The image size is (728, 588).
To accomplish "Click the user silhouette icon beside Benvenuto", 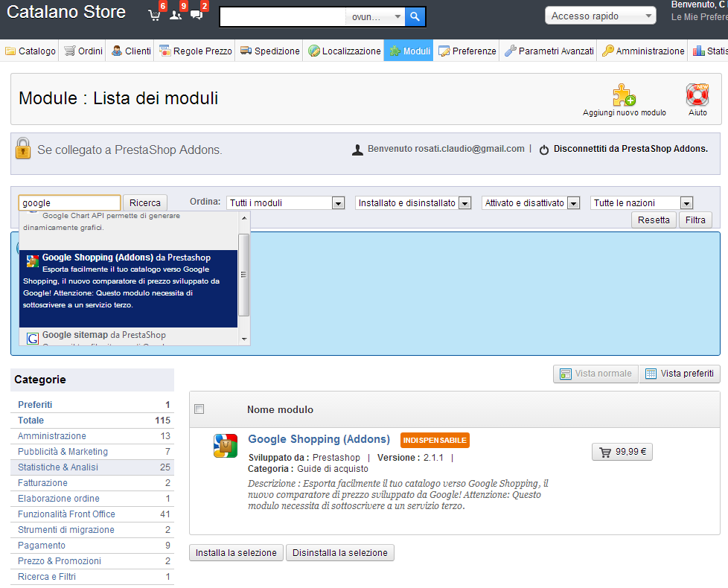I will click(x=357, y=150).
